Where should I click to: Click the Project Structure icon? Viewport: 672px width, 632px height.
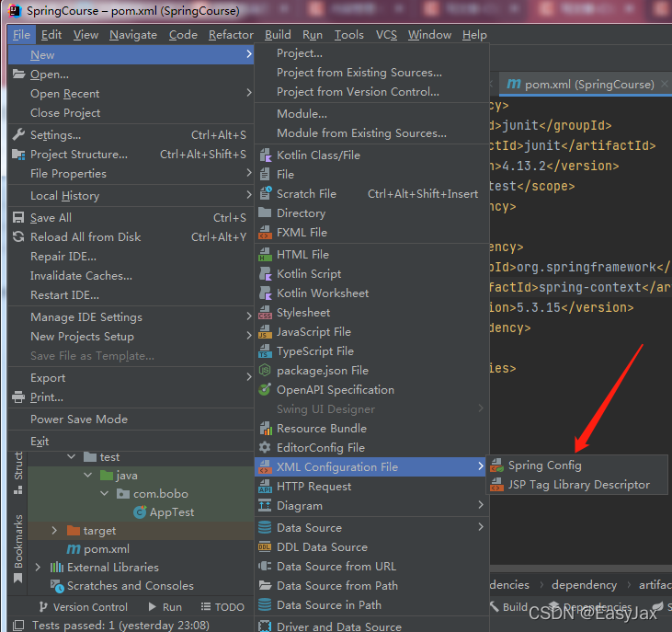click(18, 154)
